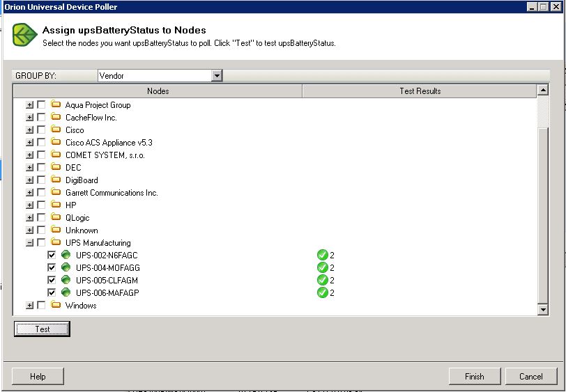Expand the DEC tree node
This screenshot has width=566, height=392.
coord(29,167)
